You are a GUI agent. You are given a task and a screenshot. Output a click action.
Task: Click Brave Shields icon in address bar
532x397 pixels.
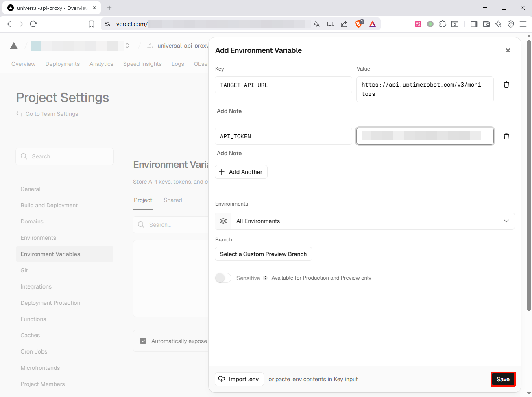coord(359,24)
